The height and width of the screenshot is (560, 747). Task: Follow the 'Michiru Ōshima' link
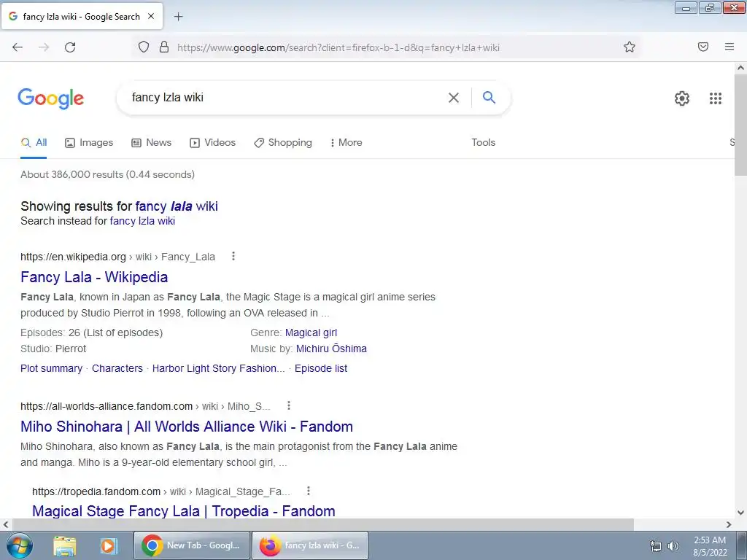331,349
